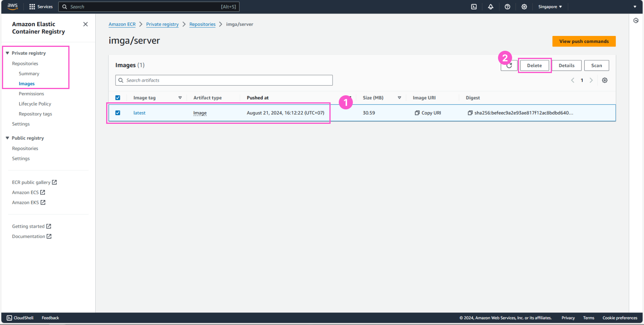
Task: Open the account menu dropdown arrow
Action: tap(635, 7)
